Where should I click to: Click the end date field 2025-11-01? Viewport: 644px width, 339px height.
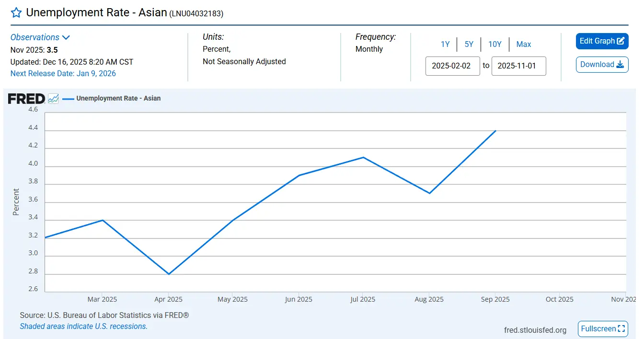pos(518,66)
